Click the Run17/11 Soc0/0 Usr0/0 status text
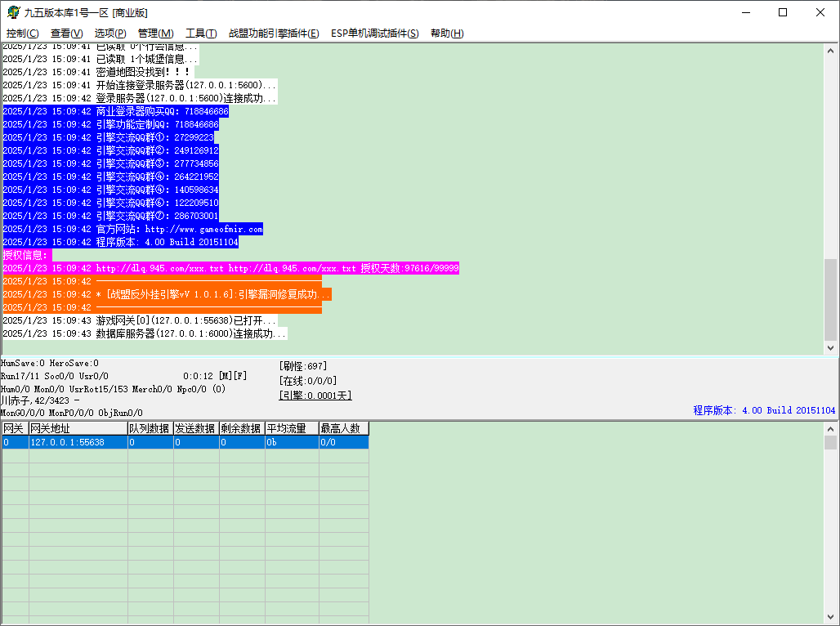840x626 pixels. tap(54, 376)
